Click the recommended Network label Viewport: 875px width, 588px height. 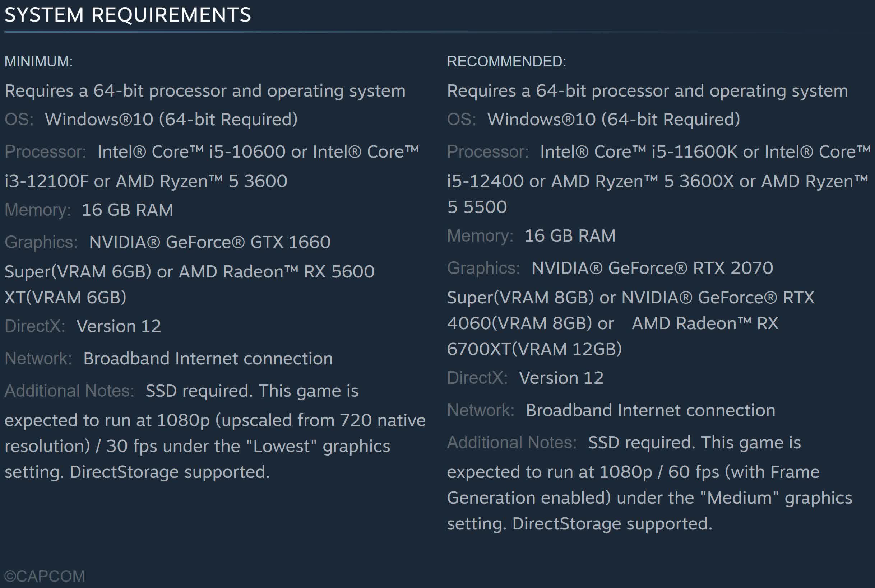point(481,410)
